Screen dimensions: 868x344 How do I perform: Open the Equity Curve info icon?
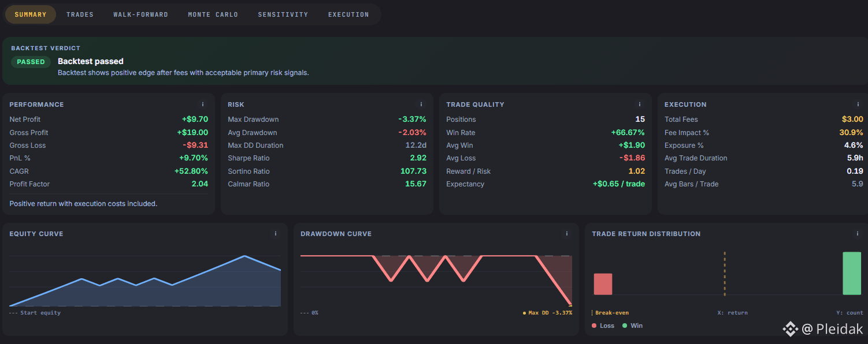coord(276,234)
